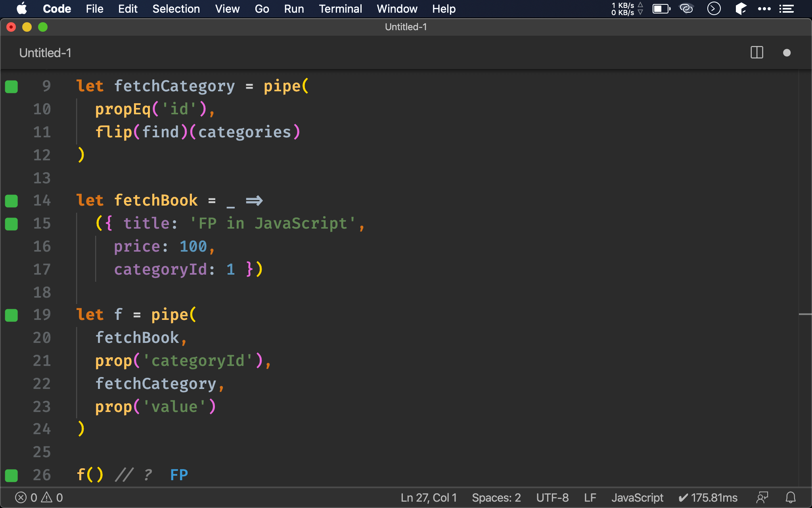Click line number 12 in the gutter
This screenshot has width=812, height=508.
point(42,155)
